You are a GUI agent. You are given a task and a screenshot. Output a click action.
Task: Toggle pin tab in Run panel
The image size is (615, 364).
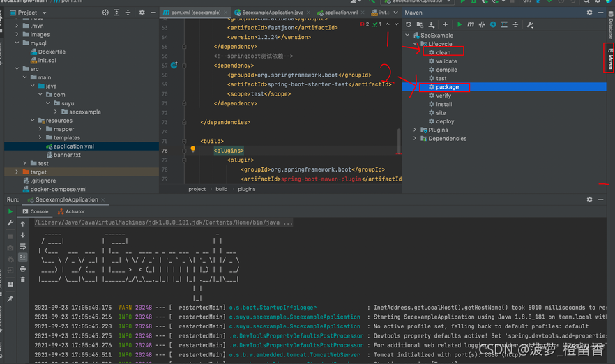pyautogui.click(x=10, y=298)
